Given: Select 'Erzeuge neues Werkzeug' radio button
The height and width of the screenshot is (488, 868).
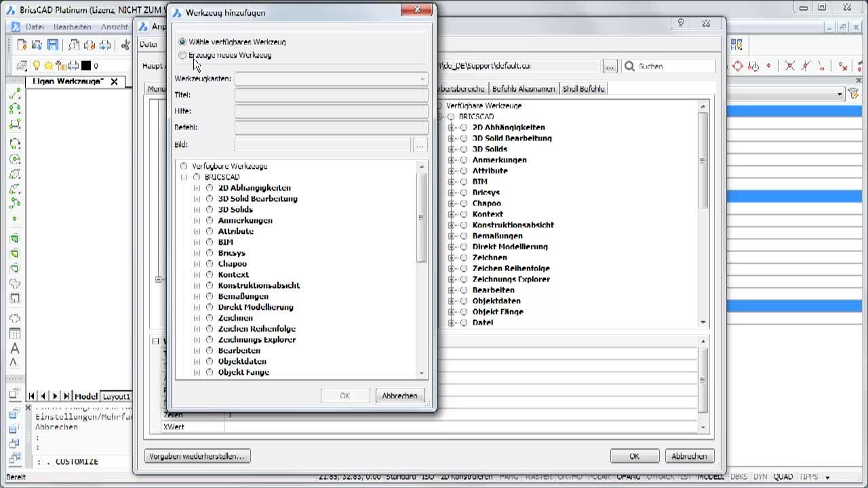Looking at the screenshot, I should [x=182, y=55].
